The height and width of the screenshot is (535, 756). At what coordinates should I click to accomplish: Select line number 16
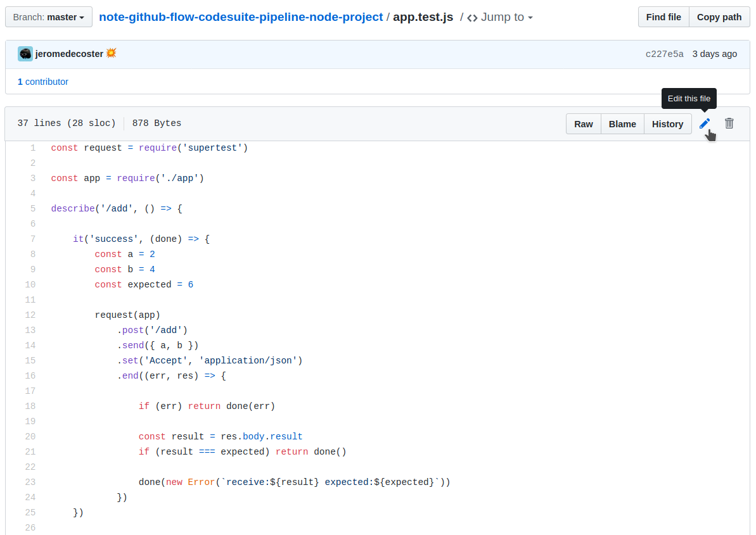tap(30, 375)
